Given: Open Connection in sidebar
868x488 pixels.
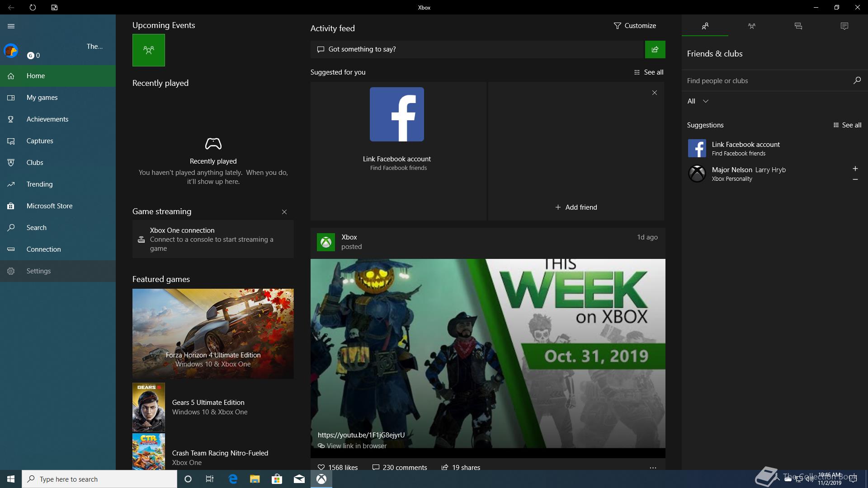Looking at the screenshot, I should click(x=58, y=249).
